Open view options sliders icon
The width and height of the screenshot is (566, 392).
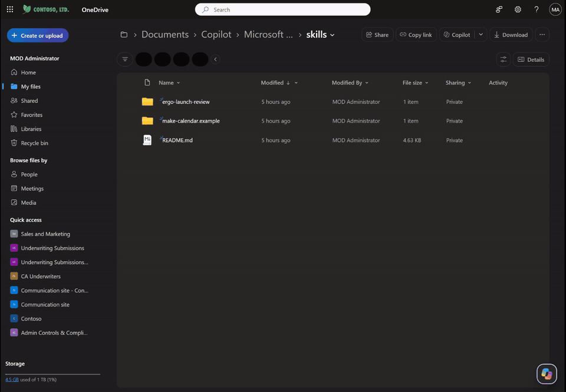pyautogui.click(x=503, y=60)
